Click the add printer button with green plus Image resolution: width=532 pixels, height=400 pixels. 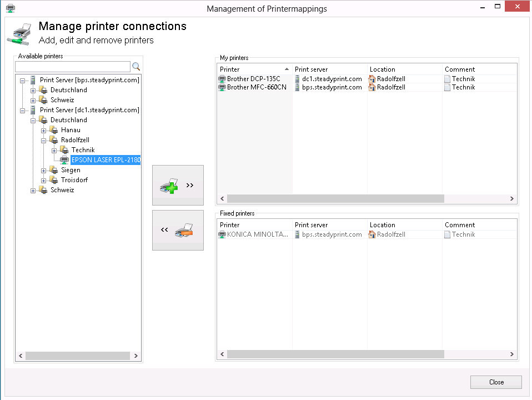tap(178, 186)
